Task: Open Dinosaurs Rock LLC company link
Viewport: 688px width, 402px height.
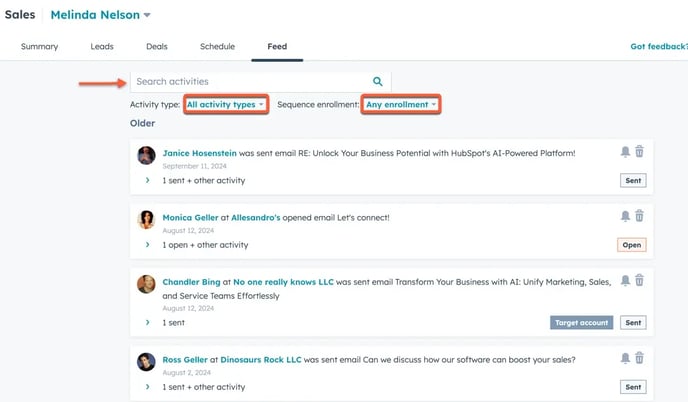Action: (261, 360)
